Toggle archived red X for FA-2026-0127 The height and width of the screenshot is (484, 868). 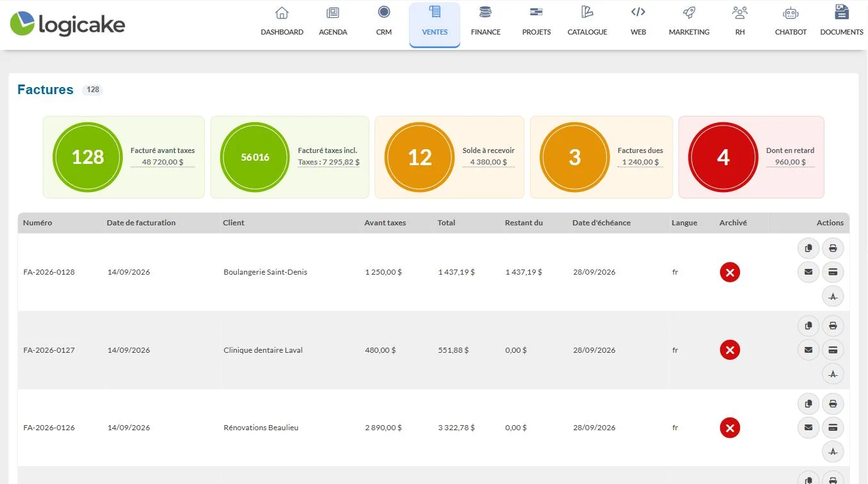pos(730,350)
